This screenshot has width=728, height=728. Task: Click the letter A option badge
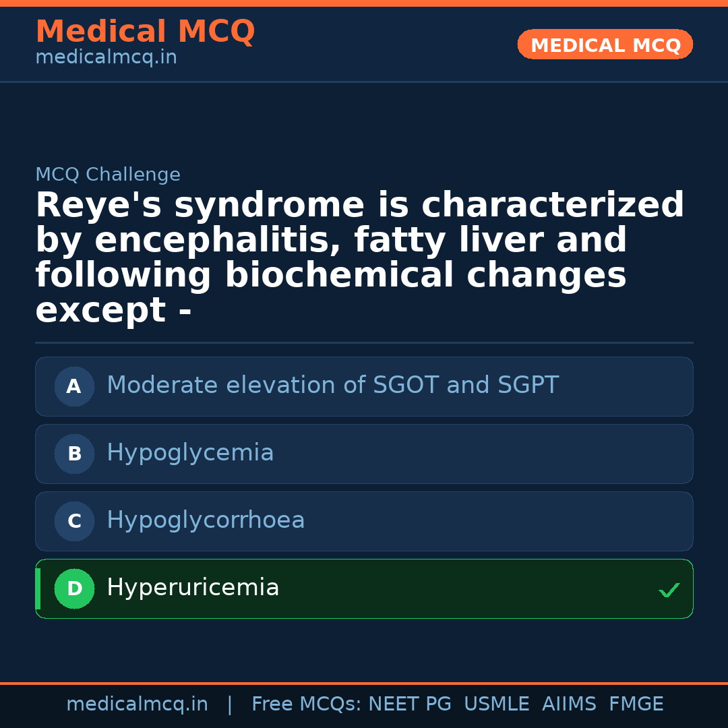[x=74, y=387]
